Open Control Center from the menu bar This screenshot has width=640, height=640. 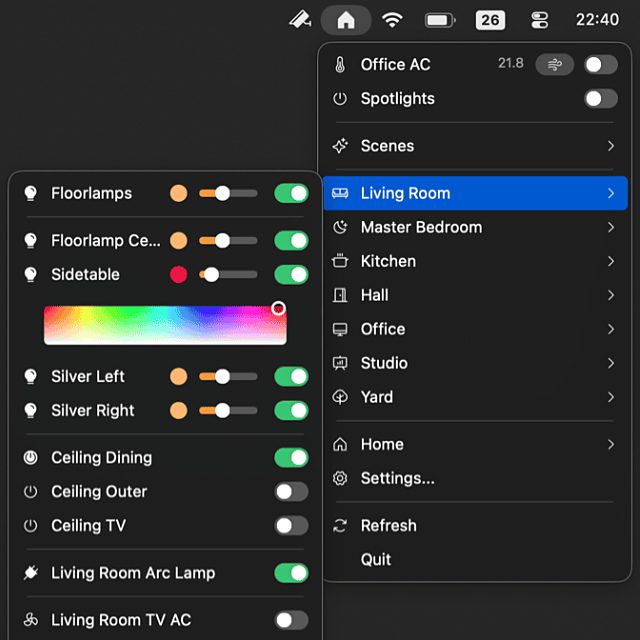pyautogui.click(x=540, y=20)
